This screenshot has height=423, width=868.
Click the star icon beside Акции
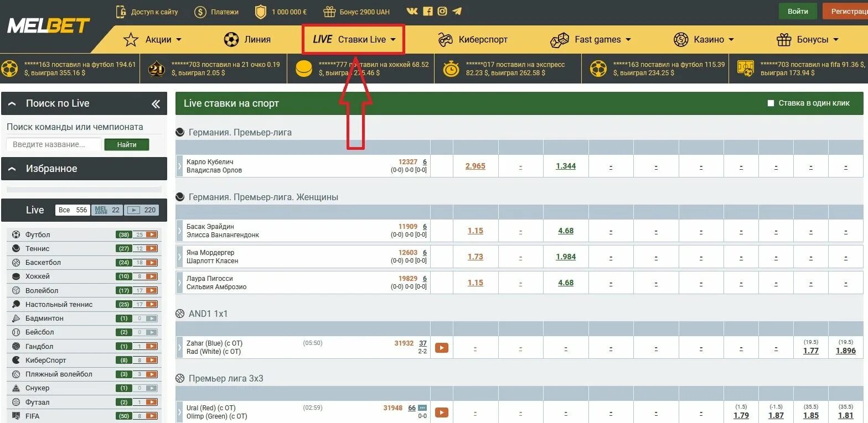[131, 39]
